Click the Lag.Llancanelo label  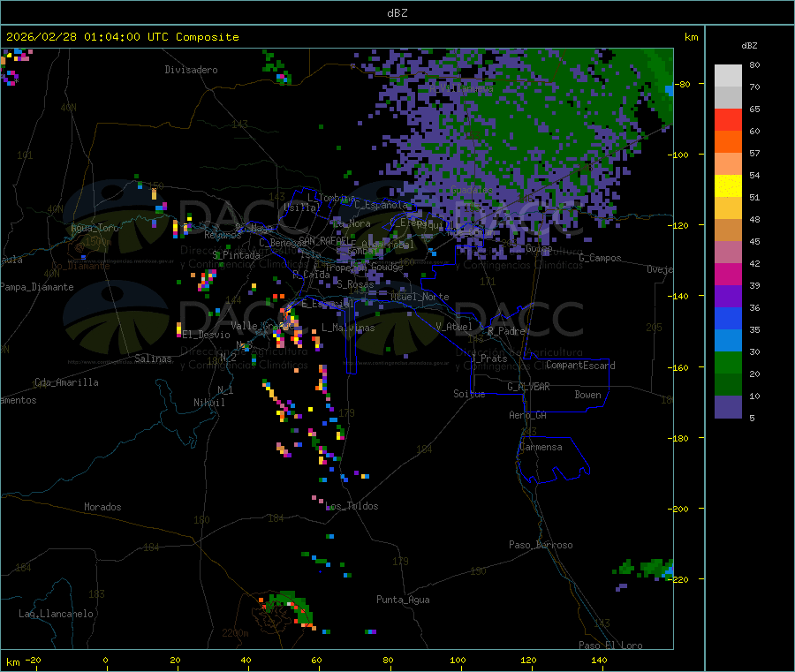[56, 614]
